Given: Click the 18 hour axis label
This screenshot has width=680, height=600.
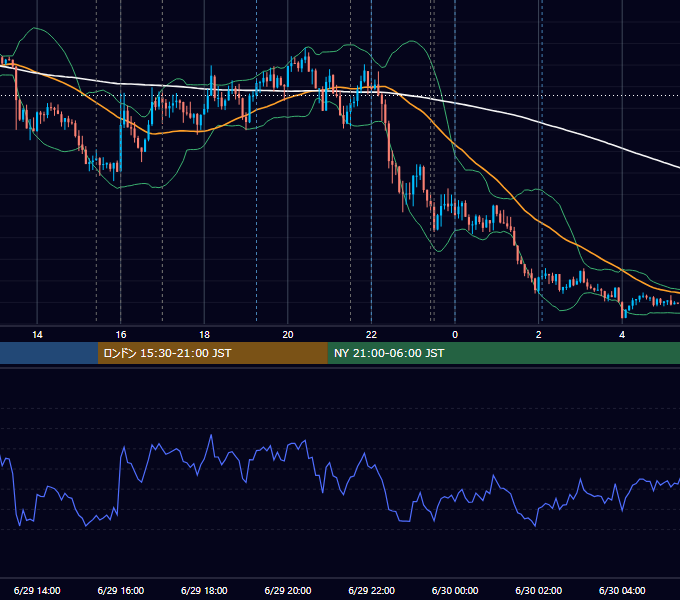Looking at the screenshot, I should (204, 335).
